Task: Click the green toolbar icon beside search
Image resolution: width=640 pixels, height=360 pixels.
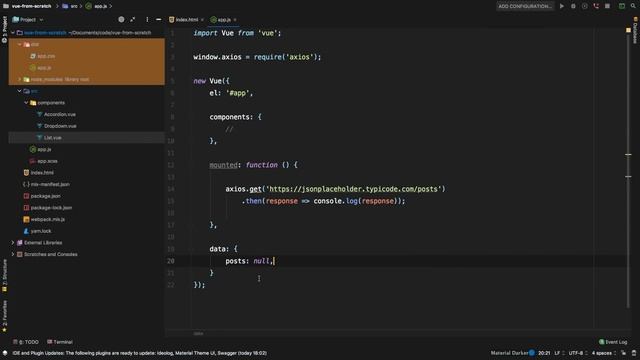Action: coord(622,6)
